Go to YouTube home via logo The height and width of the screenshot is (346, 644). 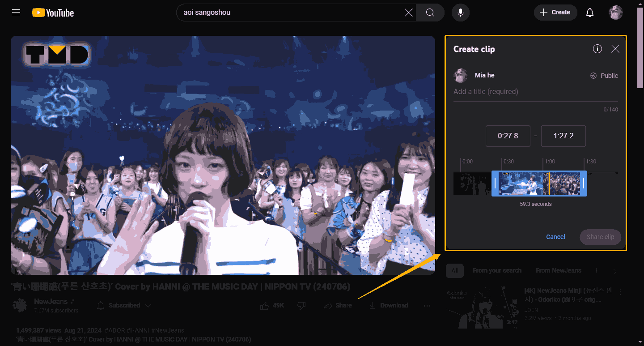point(53,13)
